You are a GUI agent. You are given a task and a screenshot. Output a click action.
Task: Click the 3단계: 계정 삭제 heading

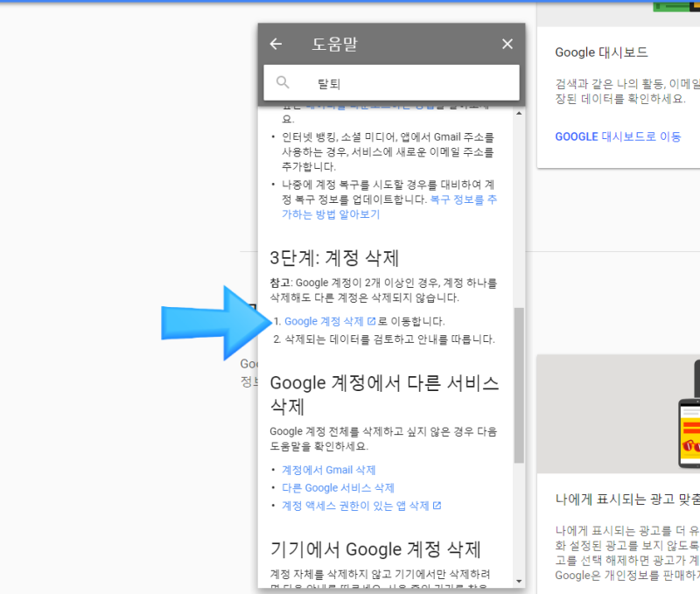click(334, 258)
